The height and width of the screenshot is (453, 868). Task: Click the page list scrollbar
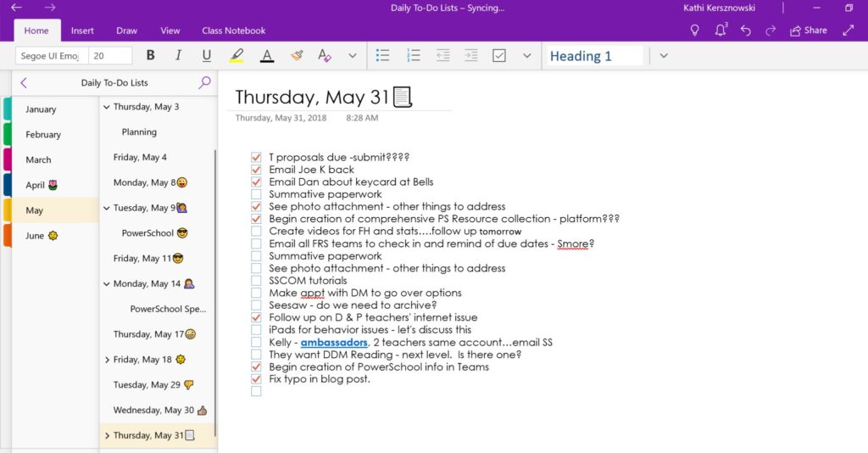click(214, 294)
